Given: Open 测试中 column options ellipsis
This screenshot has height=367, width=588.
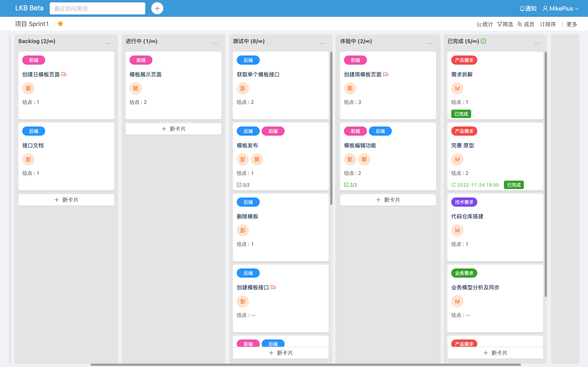Looking at the screenshot, I should tap(322, 43).
